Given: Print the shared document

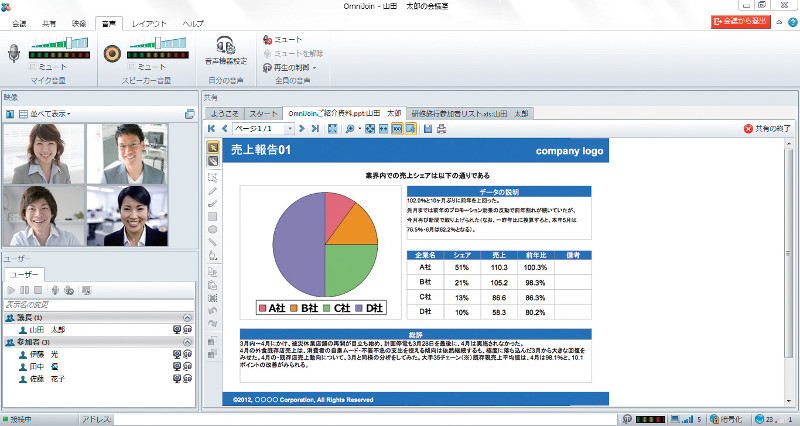Looking at the screenshot, I should 442,129.
